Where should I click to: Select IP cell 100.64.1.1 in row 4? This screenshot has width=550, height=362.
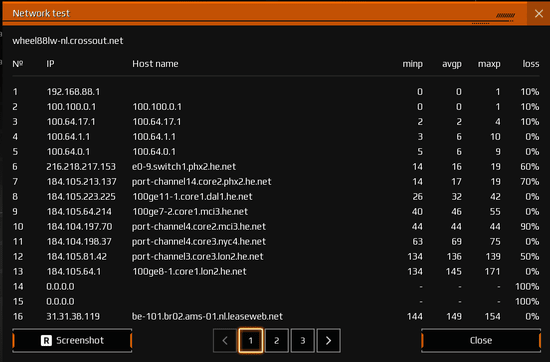68,137
